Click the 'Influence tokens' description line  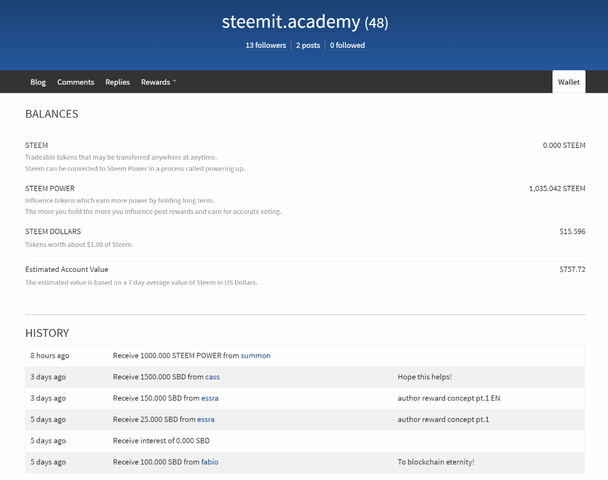pyautogui.click(x=119, y=200)
